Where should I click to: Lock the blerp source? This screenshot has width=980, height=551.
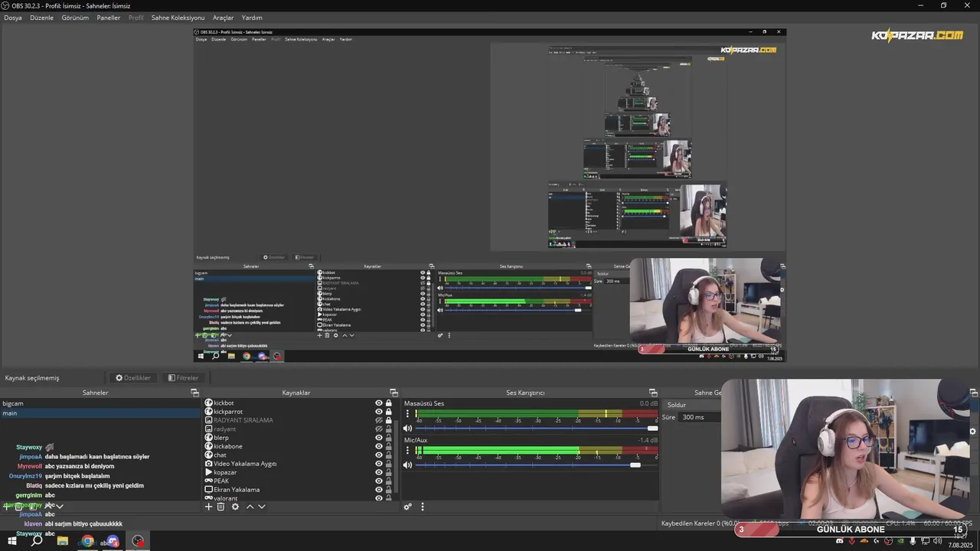[389, 438]
